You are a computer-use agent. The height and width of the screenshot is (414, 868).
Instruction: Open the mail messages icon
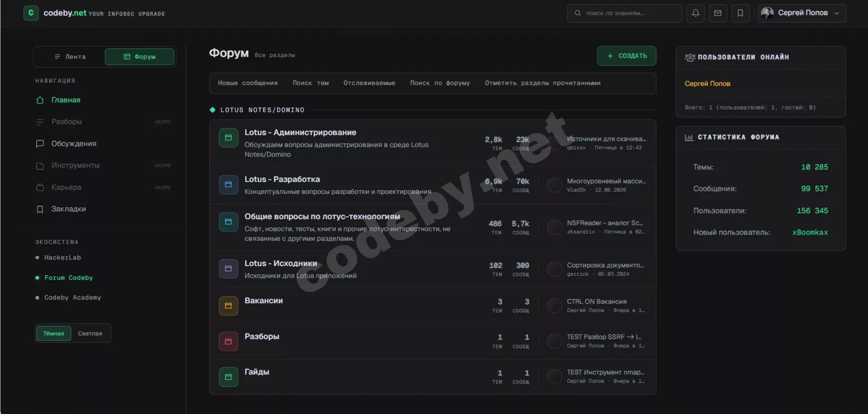718,13
